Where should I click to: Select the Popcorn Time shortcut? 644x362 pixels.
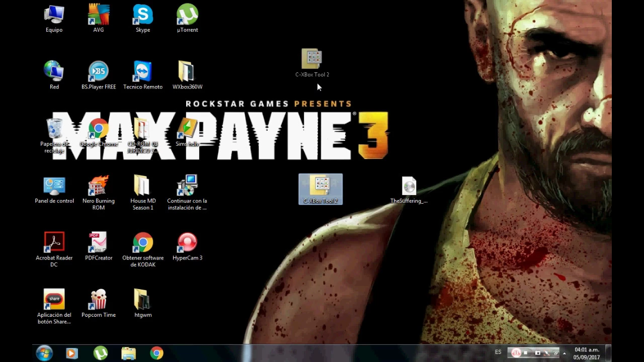(99, 303)
